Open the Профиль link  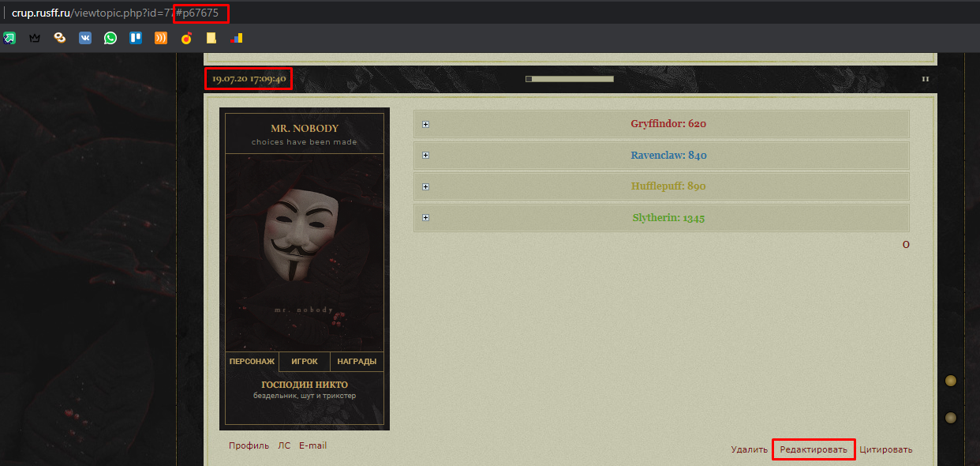tap(249, 445)
